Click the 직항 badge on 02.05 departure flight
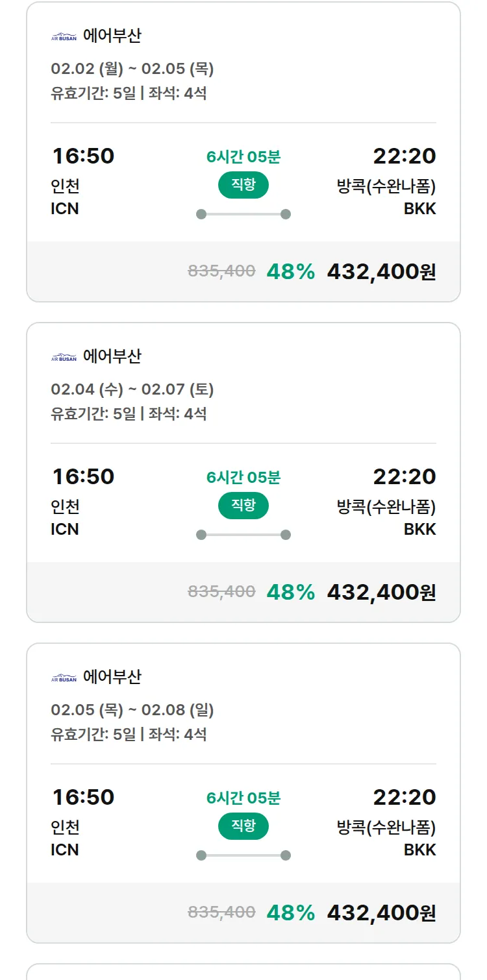487x980 pixels. pyautogui.click(x=243, y=826)
